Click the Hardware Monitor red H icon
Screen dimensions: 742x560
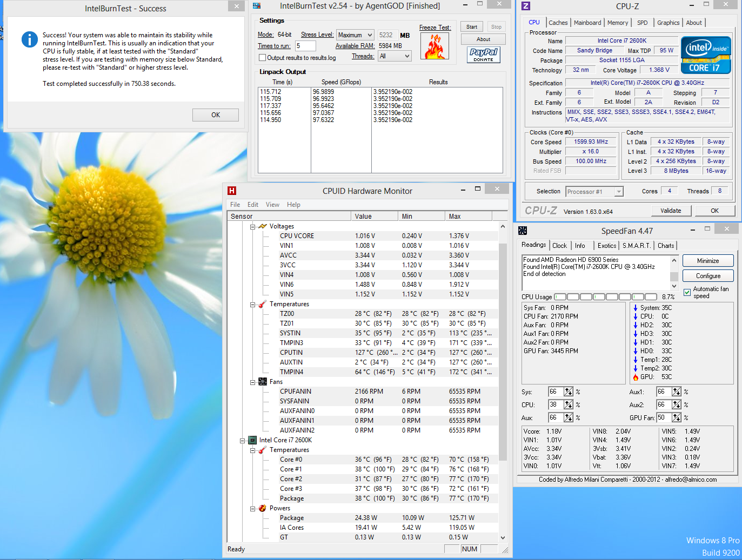232,191
